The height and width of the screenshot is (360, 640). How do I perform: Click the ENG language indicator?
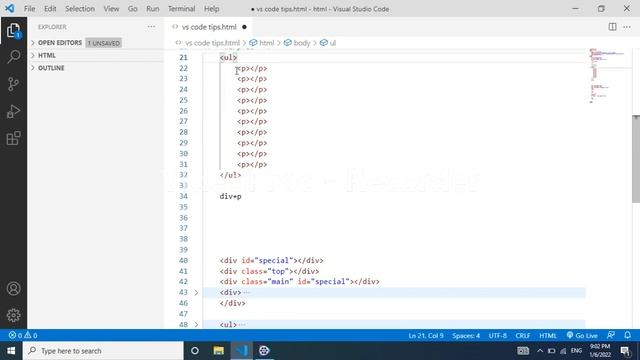[x=576, y=351]
